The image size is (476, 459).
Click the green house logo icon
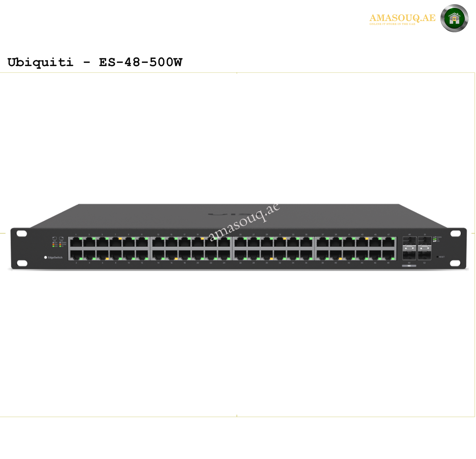(x=454, y=18)
